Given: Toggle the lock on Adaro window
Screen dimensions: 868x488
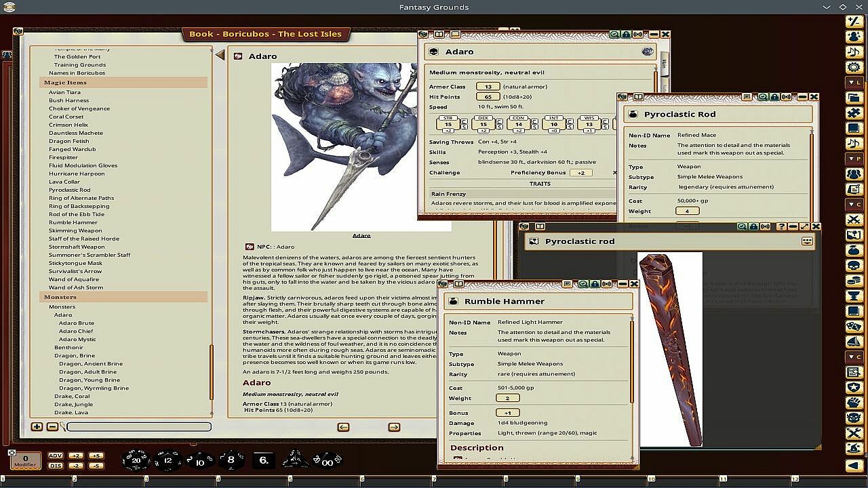Looking at the screenshot, I should pos(625,35).
